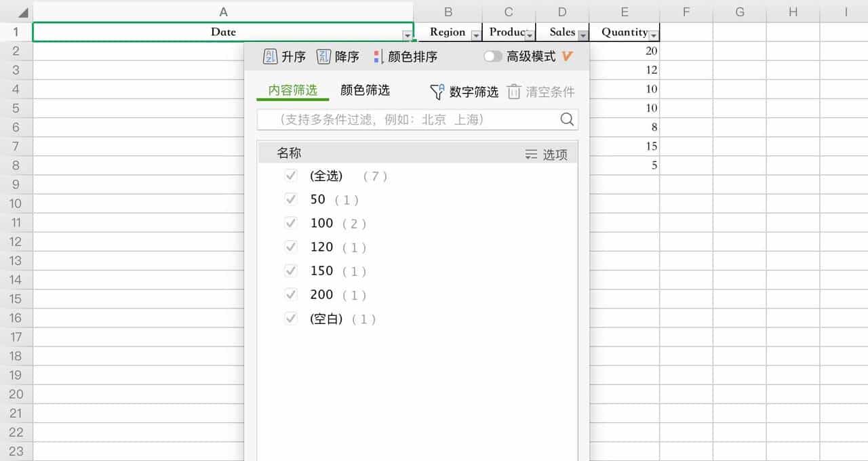
Task: Select the descending sort (降序) icon
Action: (x=324, y=56)
